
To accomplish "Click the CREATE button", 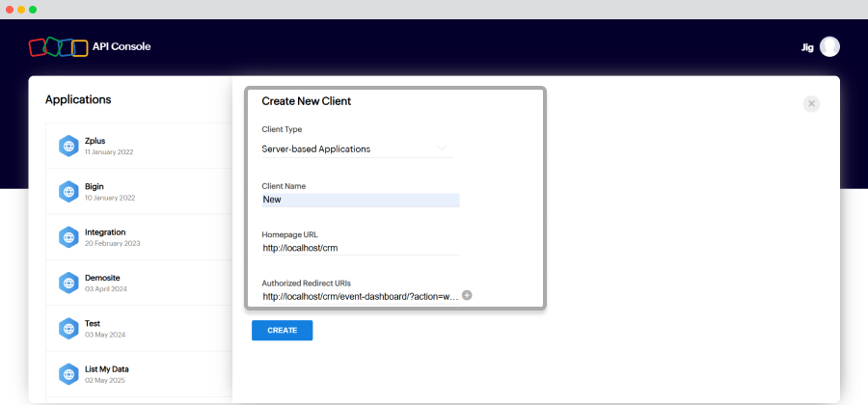I will [x=283, y=331].
